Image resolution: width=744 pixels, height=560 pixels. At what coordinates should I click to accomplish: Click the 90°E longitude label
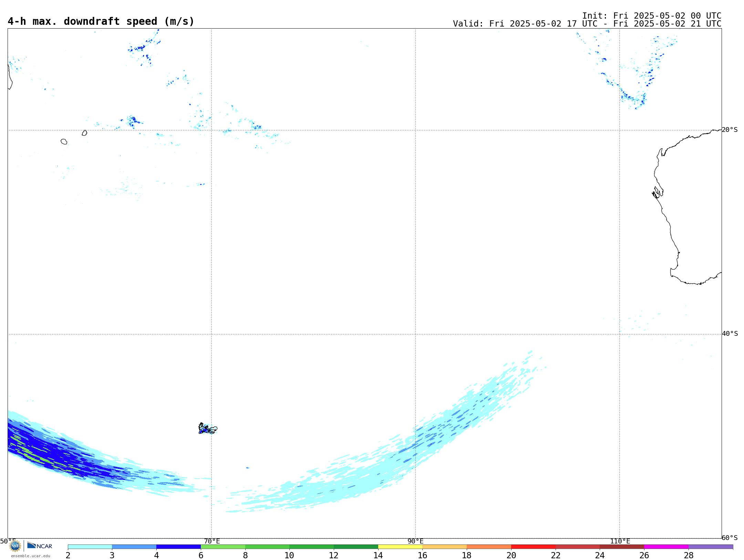coord(415,541)
